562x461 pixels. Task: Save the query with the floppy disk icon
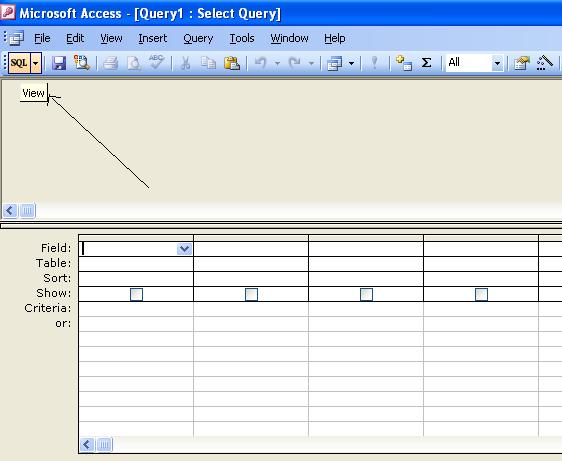point(59,63)
